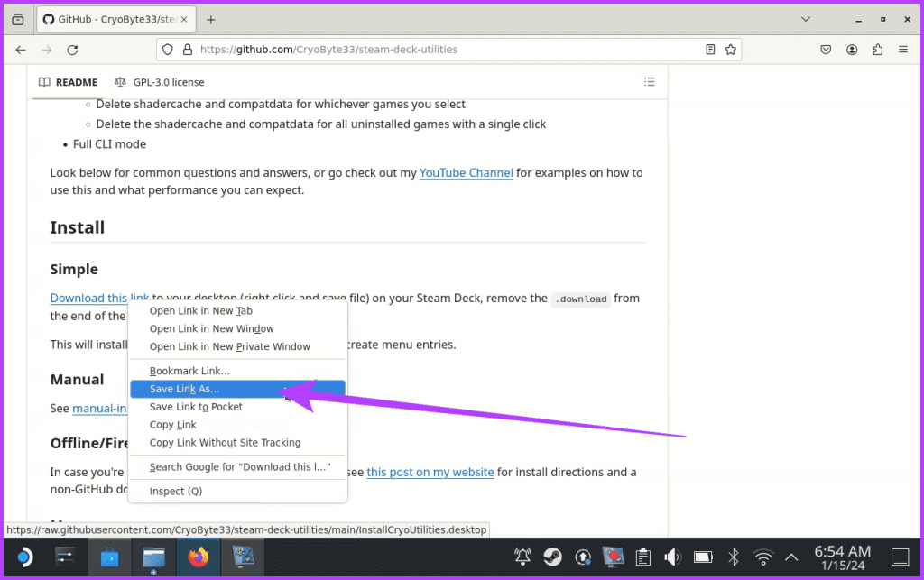The height and width of the screenshot is (580, 924).
Task: Click the extensions puzzle piece icon
Action: 877,49
